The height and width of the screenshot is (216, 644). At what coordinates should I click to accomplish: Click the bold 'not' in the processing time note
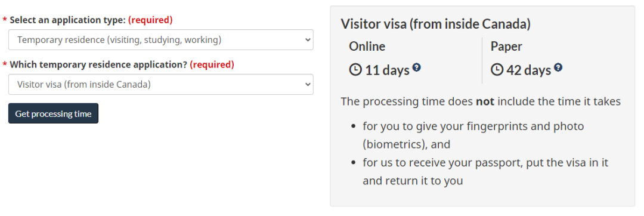coord(485,101)
